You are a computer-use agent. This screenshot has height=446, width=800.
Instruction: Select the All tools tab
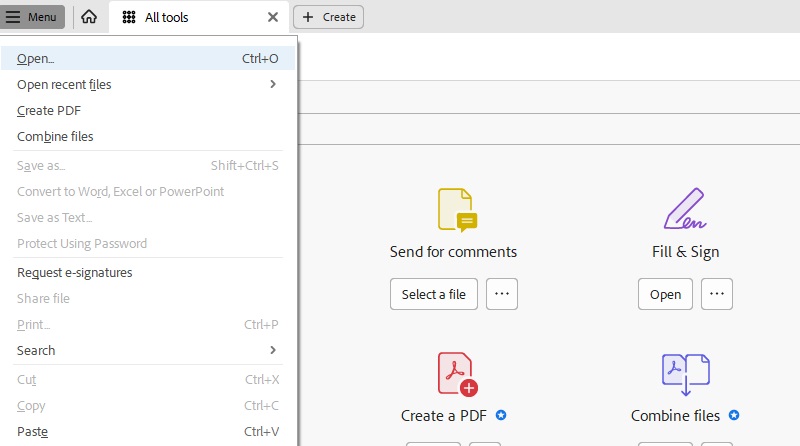click(199, 17)
